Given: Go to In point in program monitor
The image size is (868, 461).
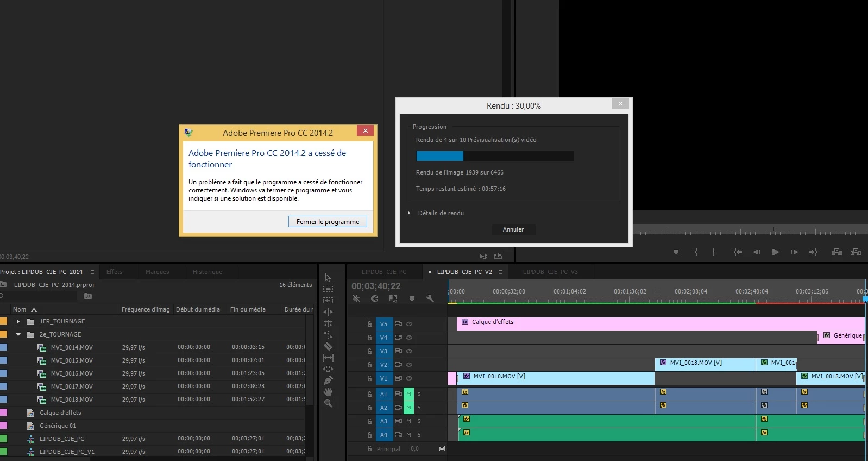Looking at the screenshot, I should point(738,252).
